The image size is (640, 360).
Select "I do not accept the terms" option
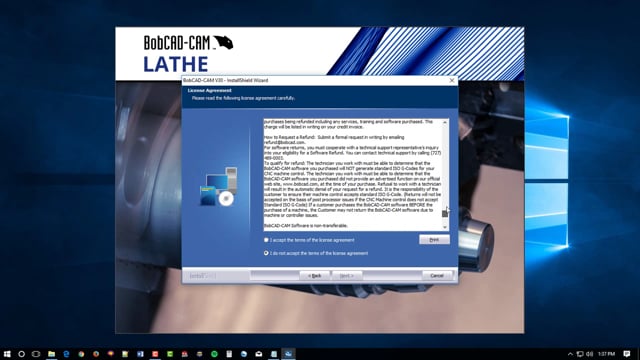point(266,253)
